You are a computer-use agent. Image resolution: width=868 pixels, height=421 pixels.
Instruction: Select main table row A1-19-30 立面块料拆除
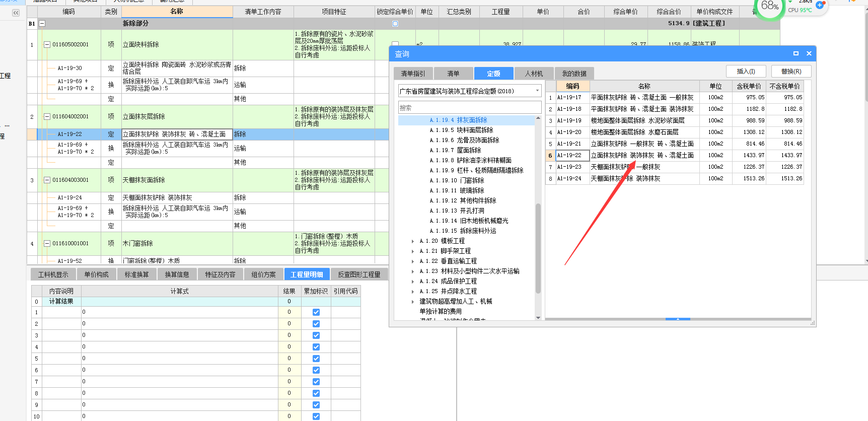(207, 68)
